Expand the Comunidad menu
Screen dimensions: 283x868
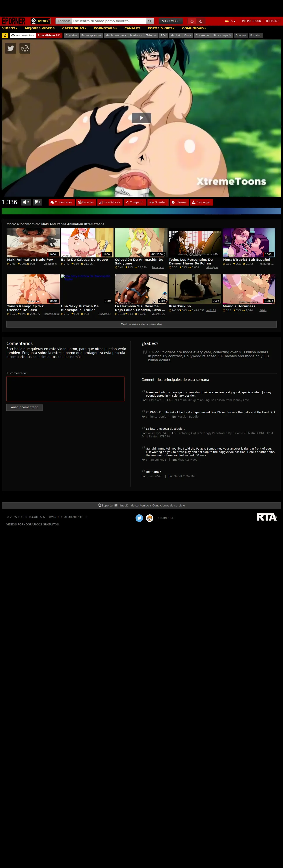194,28
